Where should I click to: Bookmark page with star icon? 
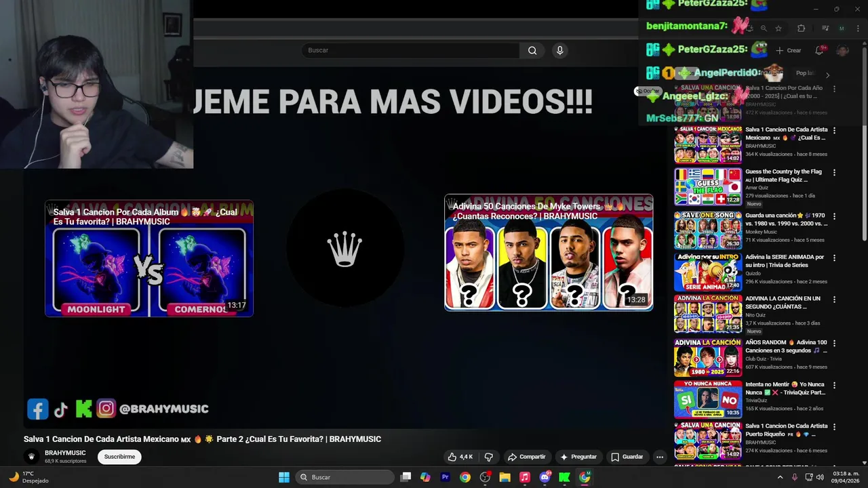click(x=778, y=28)
